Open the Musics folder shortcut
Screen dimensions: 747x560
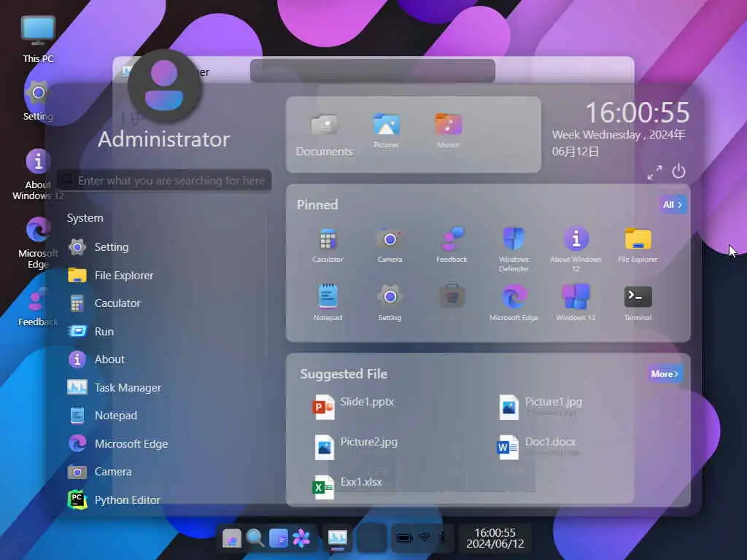[448, 131]
